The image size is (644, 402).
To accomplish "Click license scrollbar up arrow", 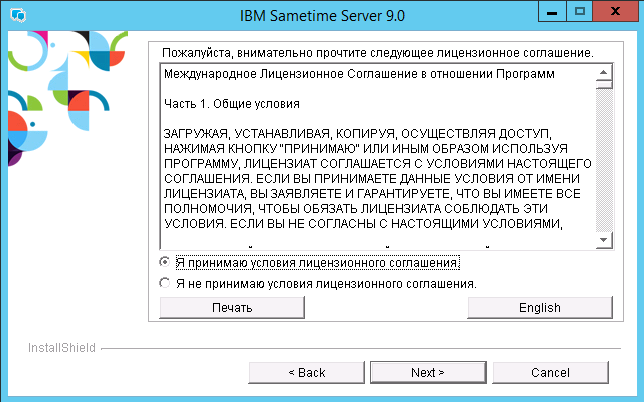I will tap(604, 73).
